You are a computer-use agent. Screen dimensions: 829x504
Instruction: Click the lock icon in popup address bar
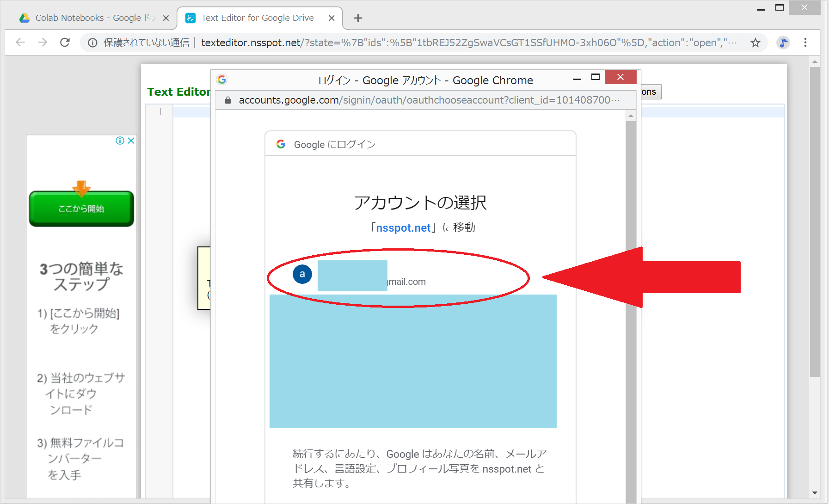coord(227,100)
